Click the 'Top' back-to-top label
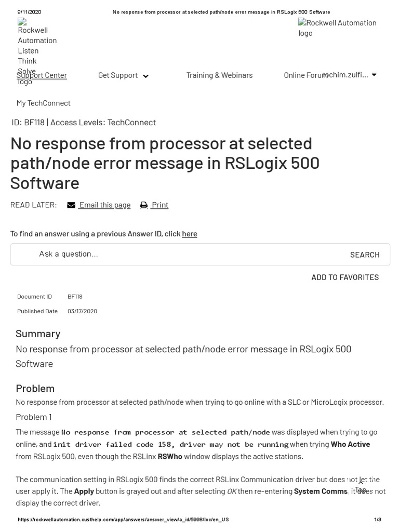The width and height of the screenshot is (399, 532). (361, 490)
